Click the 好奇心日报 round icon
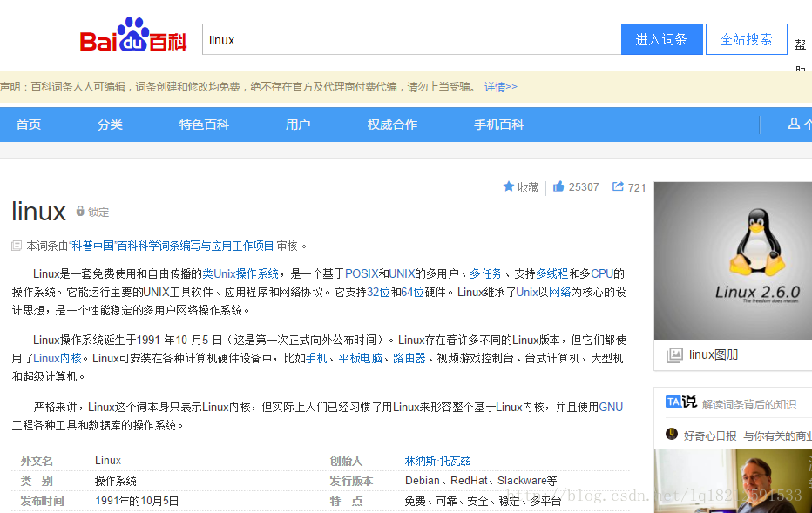 pos(672,434)
